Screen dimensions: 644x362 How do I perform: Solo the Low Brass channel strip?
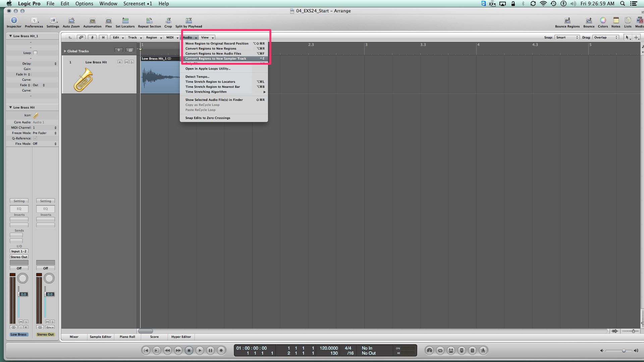pyautogui.click(x=26, y=322)
